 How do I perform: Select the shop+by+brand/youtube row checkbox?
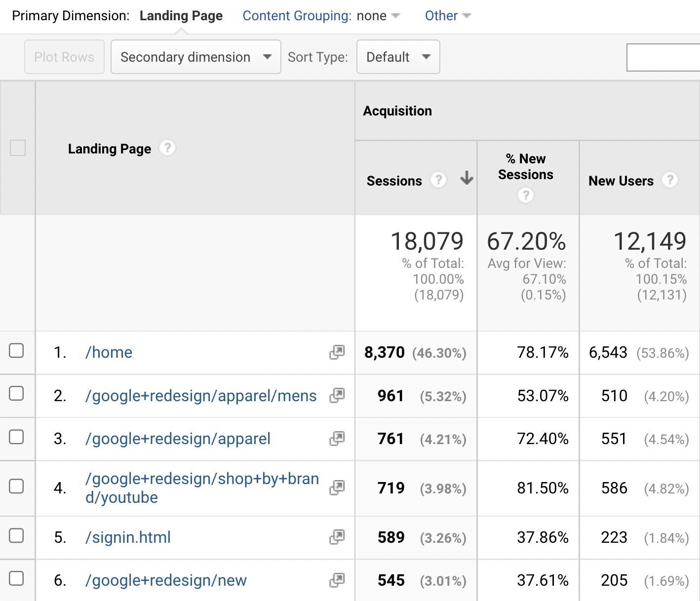16,486
